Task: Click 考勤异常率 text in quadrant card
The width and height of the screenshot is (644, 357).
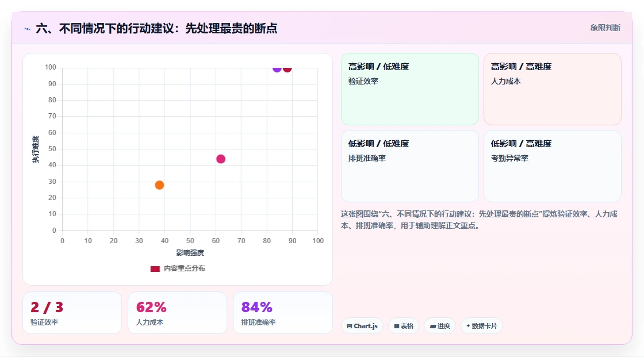Action: tap(509, 158)
